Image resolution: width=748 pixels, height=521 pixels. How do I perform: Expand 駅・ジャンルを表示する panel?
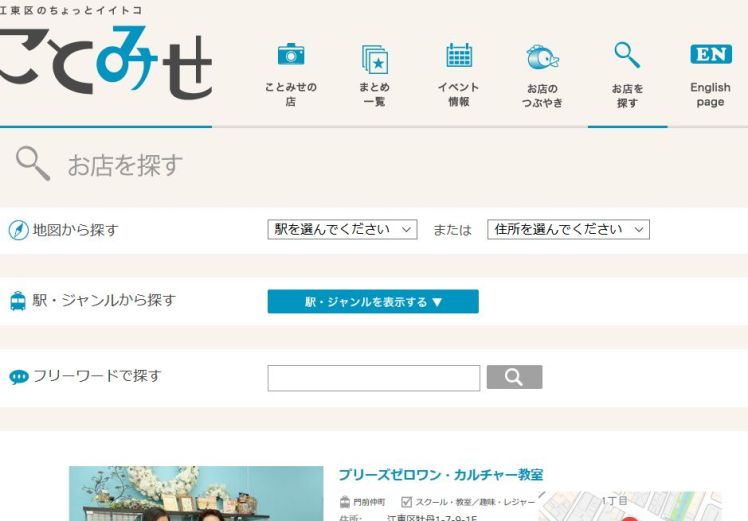pos(373,302)
